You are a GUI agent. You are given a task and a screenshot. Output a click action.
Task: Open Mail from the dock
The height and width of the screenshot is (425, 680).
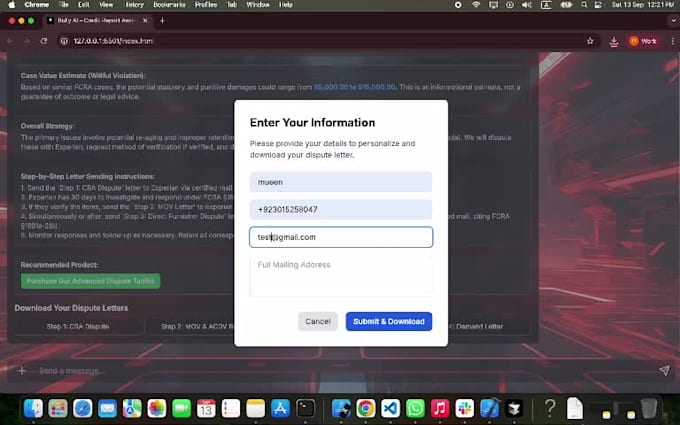107,408
